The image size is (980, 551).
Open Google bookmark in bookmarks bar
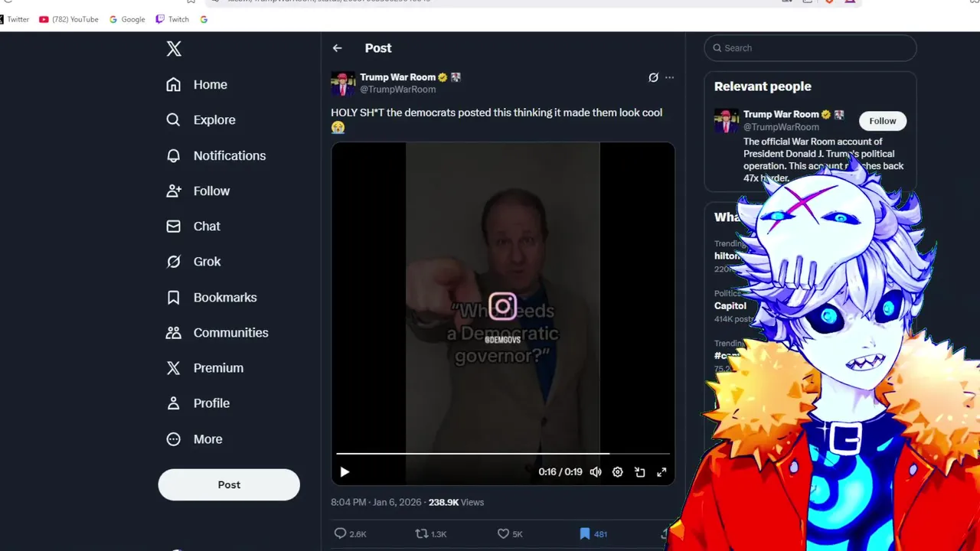tap(127, 19)
